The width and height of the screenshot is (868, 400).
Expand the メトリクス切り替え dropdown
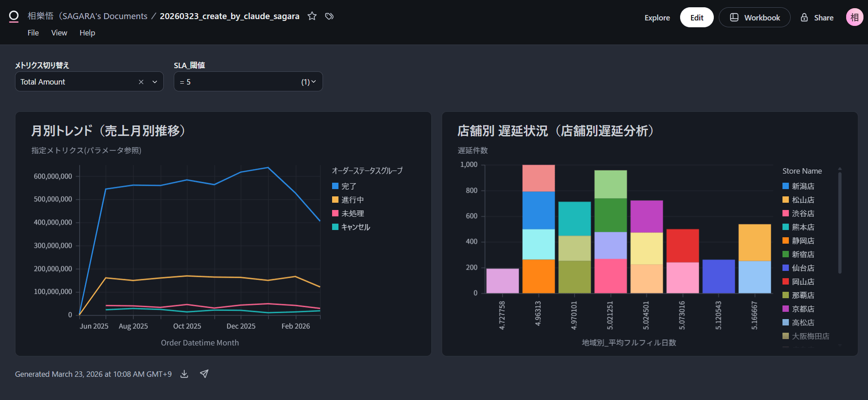[155, 82]
